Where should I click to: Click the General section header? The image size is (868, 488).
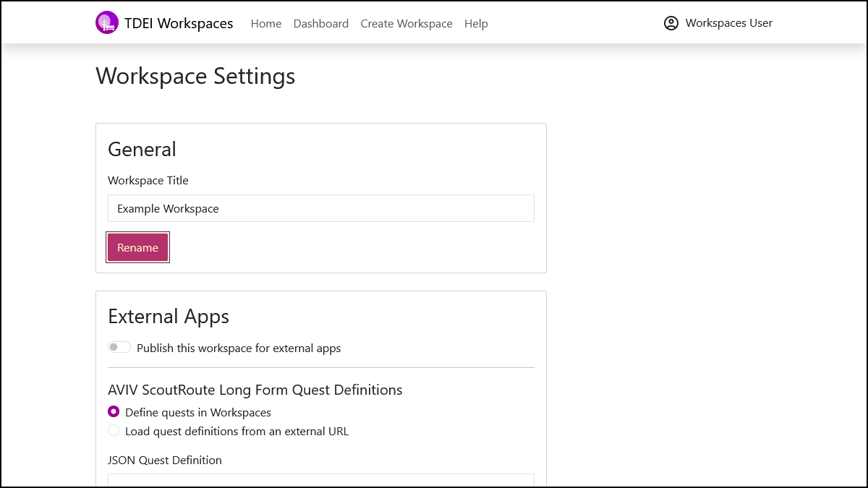tap(142, 149)
